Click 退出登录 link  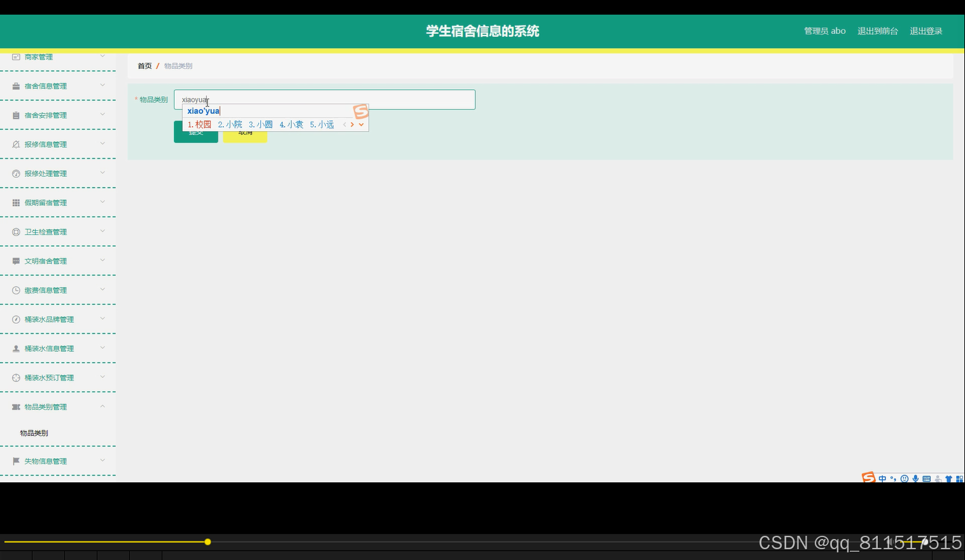pos(926,31)
